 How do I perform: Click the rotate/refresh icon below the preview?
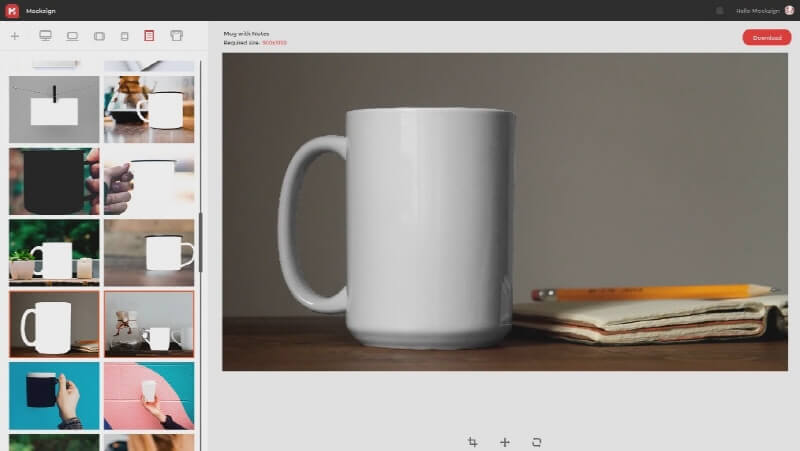coord(536,442)
